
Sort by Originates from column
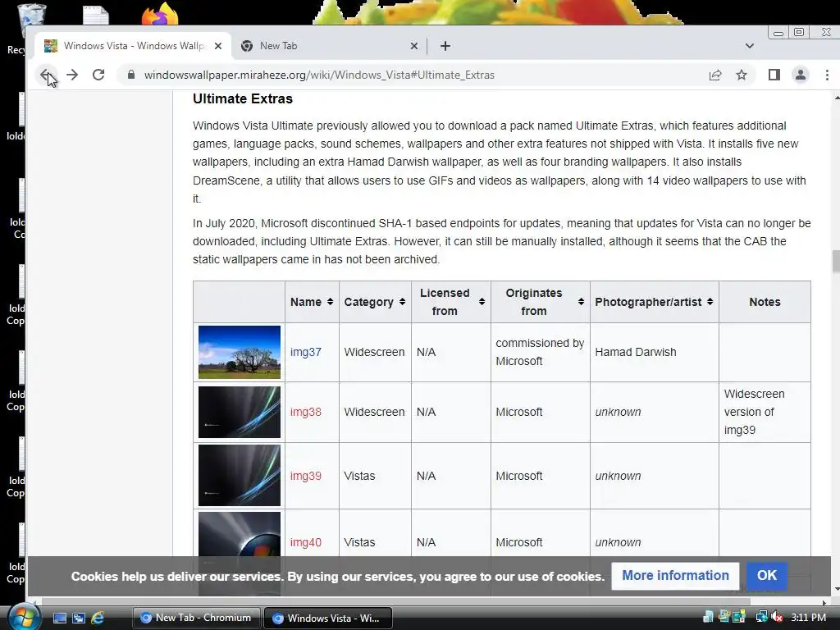tap(541, 302)
